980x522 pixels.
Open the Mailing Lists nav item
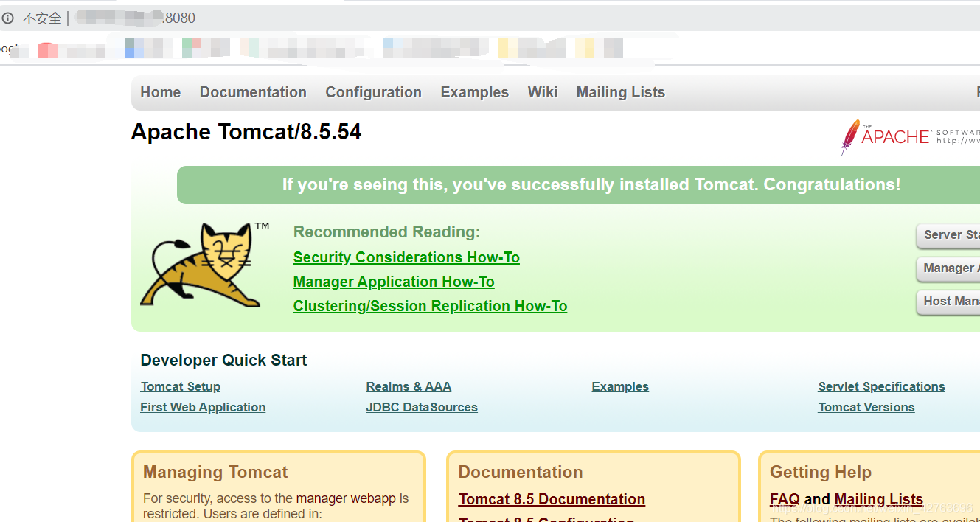click(x=621, y=92)
